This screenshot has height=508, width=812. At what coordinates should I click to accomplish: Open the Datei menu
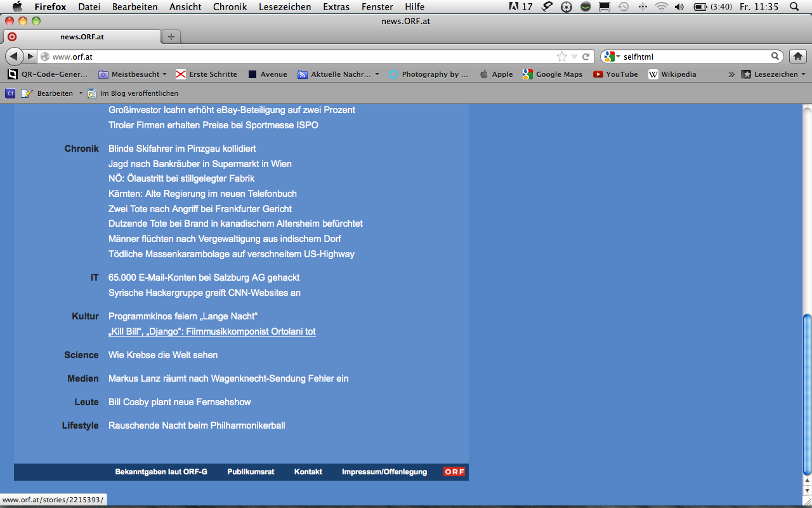(x=89, y=7)
